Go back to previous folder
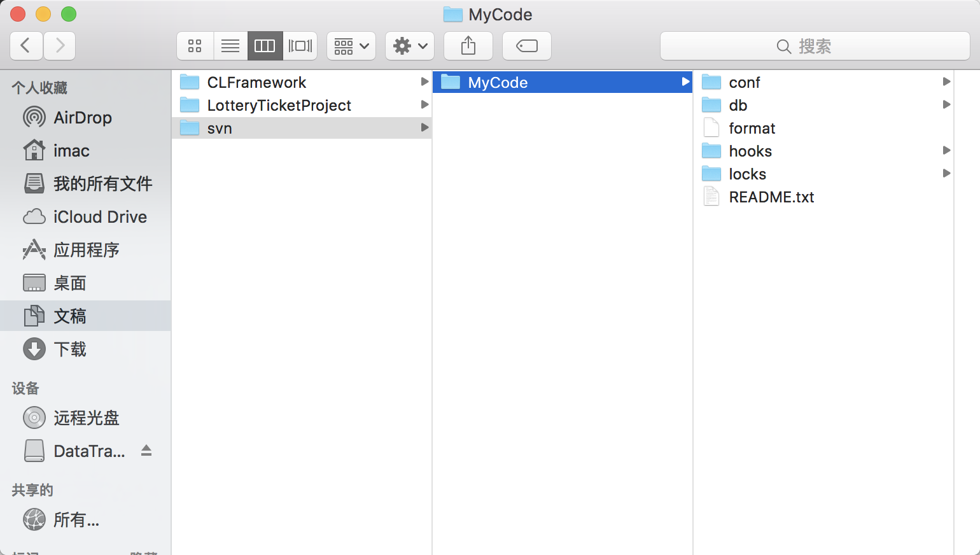 [x=26, y=46]
